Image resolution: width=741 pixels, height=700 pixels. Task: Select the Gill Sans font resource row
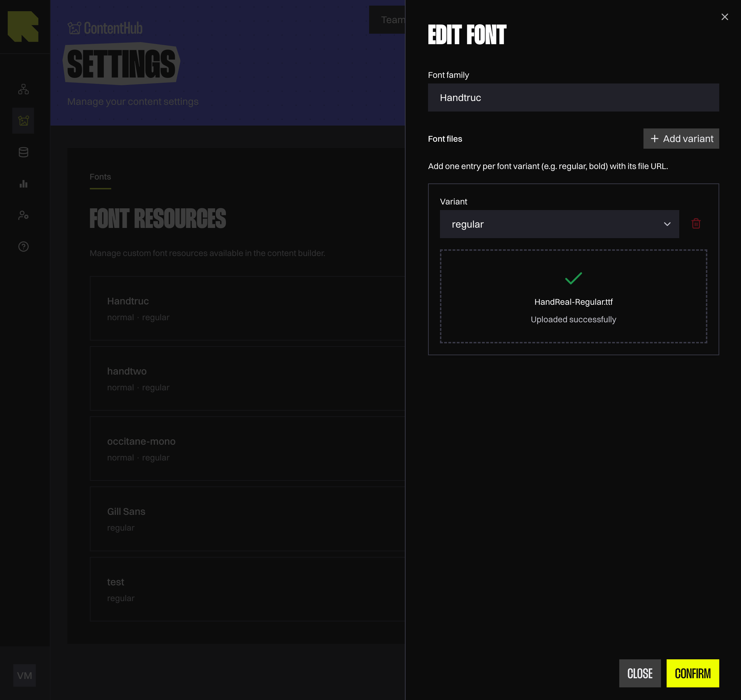pos(247,519)
